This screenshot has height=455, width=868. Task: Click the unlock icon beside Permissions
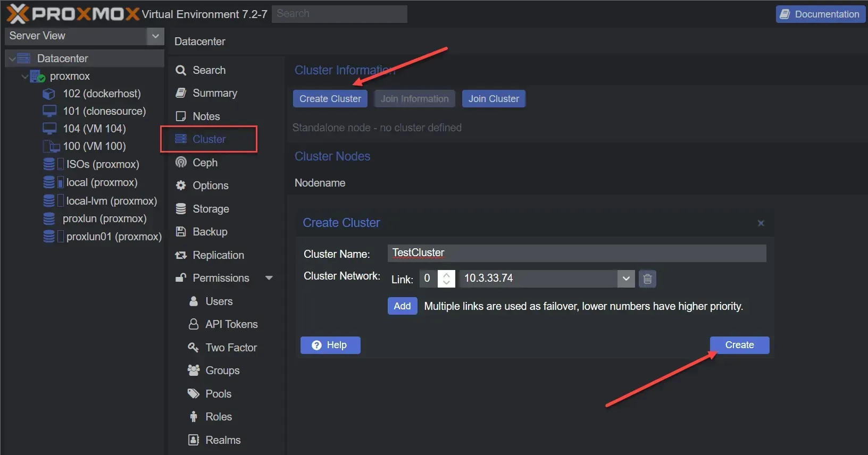181,277
